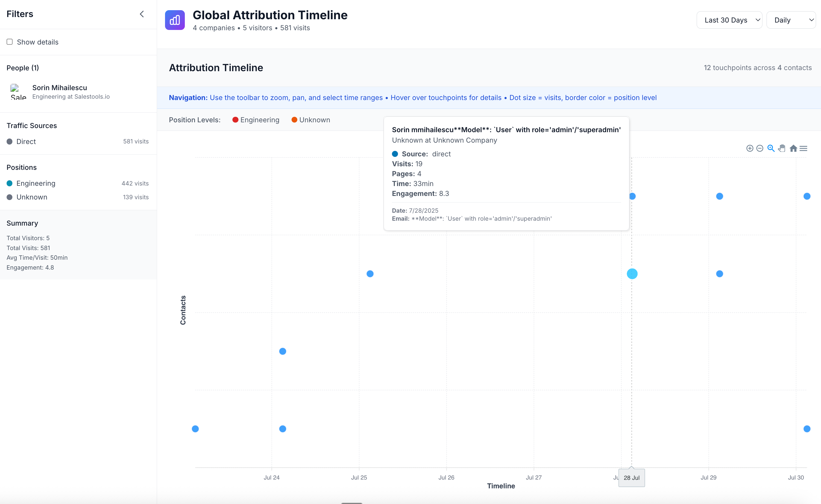
Task: Reset chart zoom with home icon
Action: coord(793,148)
